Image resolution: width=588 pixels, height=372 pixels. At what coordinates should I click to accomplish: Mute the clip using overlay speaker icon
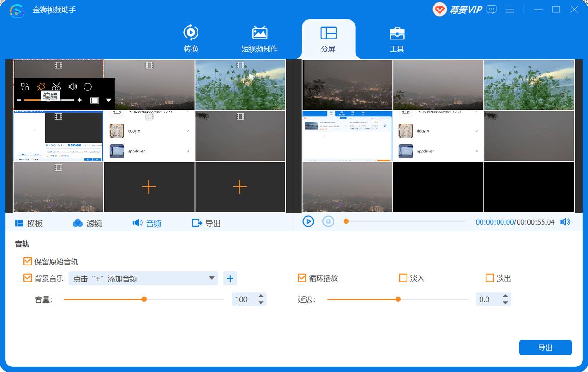(72, 86)
